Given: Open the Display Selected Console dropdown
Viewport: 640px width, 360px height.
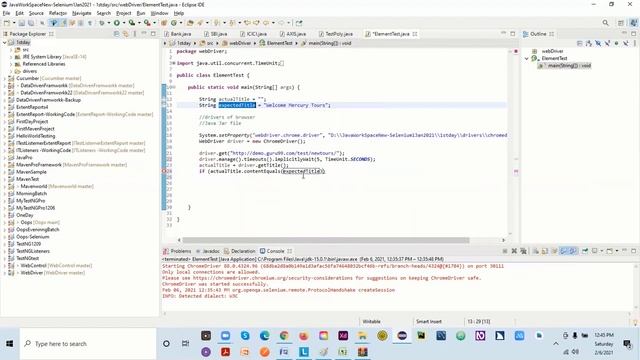Looking at the screenshot, I should (602, 251).
